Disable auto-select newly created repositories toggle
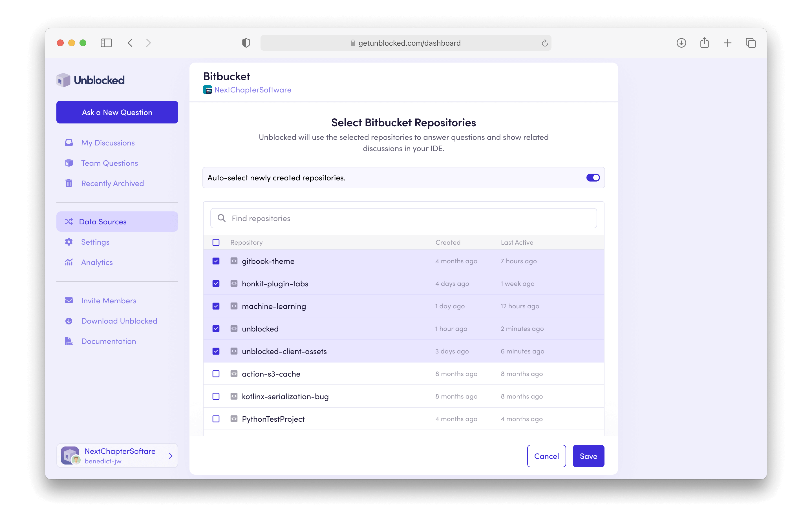The image size is (812, 513). point(593,178)
